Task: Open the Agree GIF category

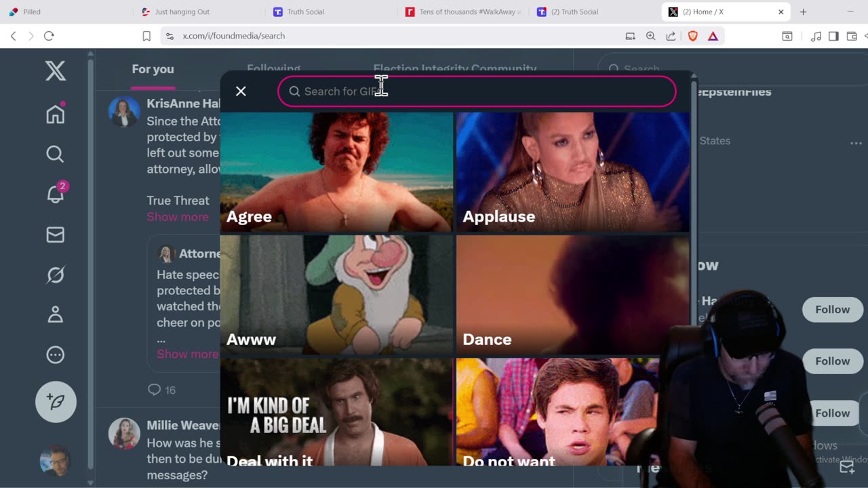Action: point(336,172)
